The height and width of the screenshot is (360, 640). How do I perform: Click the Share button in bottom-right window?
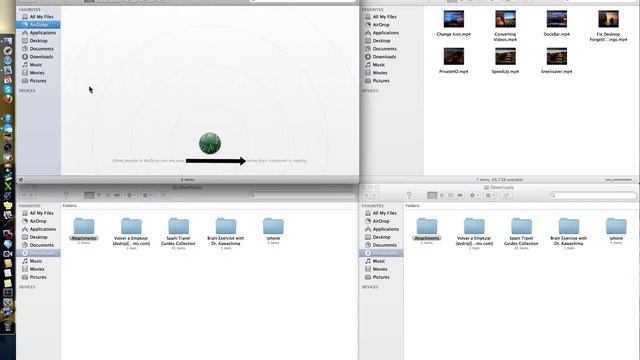pos(506,196)
